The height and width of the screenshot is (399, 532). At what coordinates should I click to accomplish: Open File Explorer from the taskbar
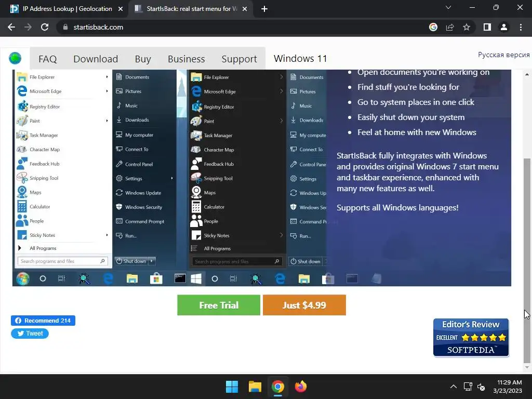[255, 387]
